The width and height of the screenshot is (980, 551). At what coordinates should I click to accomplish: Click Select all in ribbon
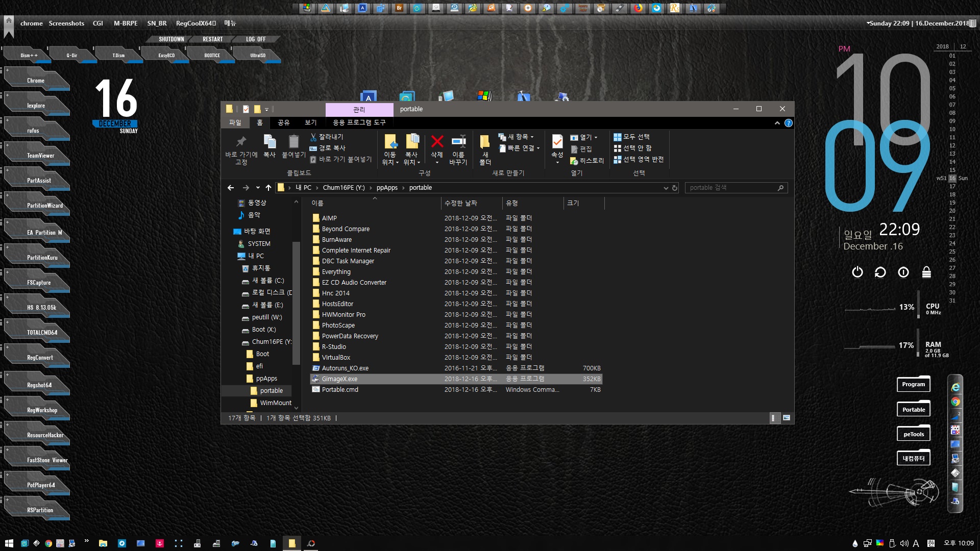point(631,137)
